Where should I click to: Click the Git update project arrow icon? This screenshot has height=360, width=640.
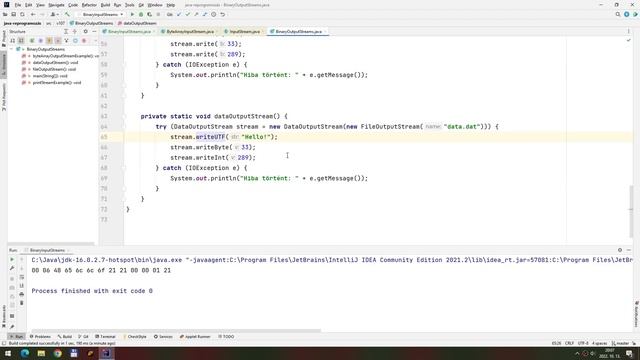[x=179, y=14]
